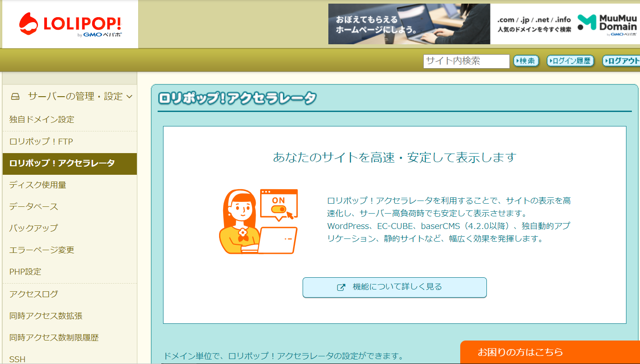Open ロリポップ！FTP
640x364 pixels.
(x=41, y=141)
